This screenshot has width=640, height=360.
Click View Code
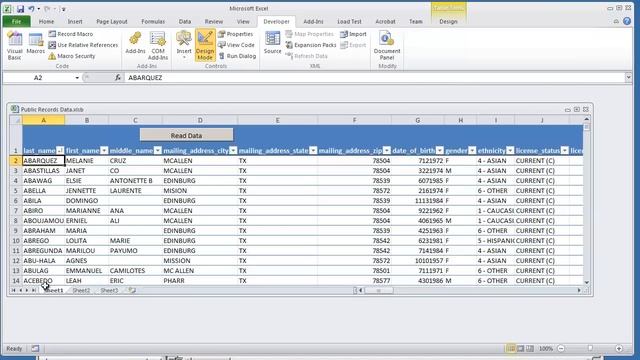236,45
